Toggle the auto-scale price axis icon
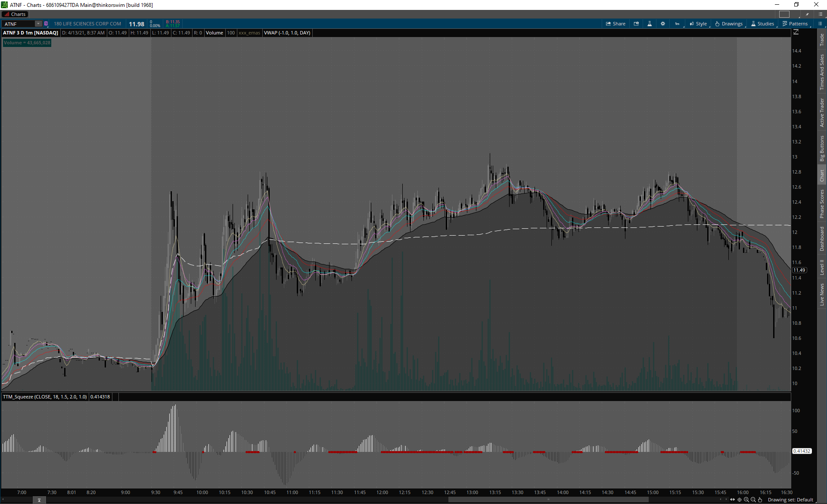 click(x=796, y=32)
